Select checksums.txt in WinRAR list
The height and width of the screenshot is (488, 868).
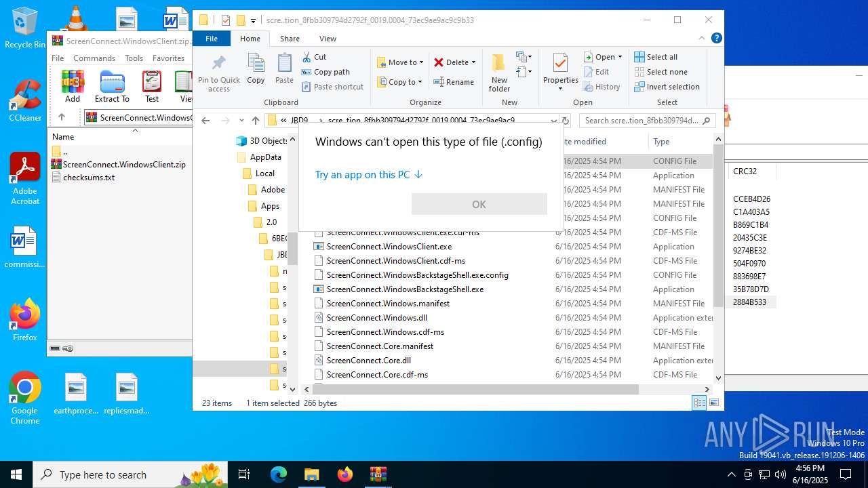point(89,178)
